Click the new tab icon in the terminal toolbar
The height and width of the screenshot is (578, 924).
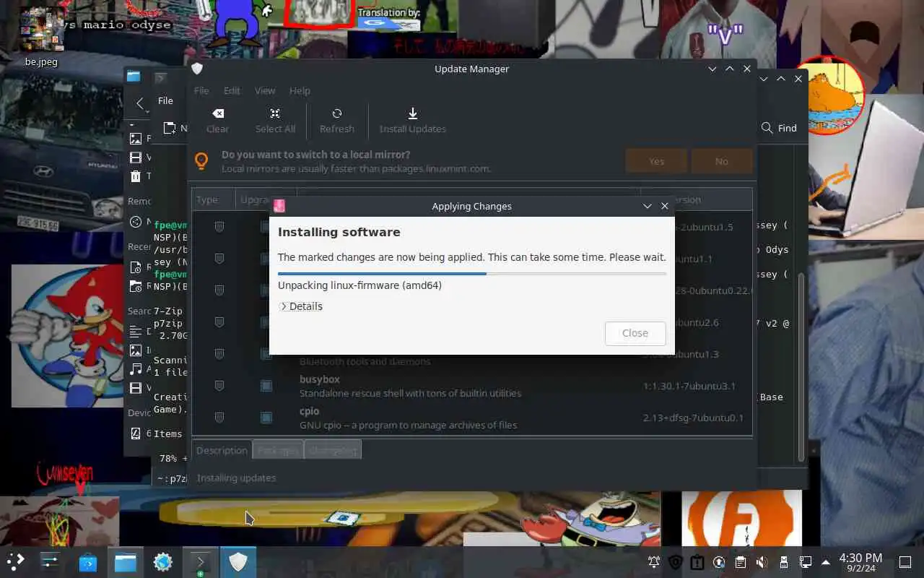point(170,128)
